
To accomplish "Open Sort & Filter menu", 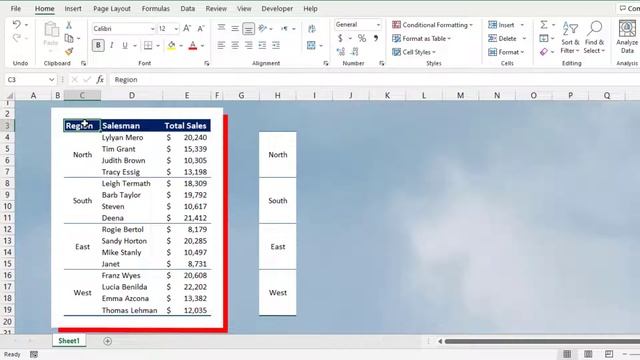I will (x=570, y=38).
